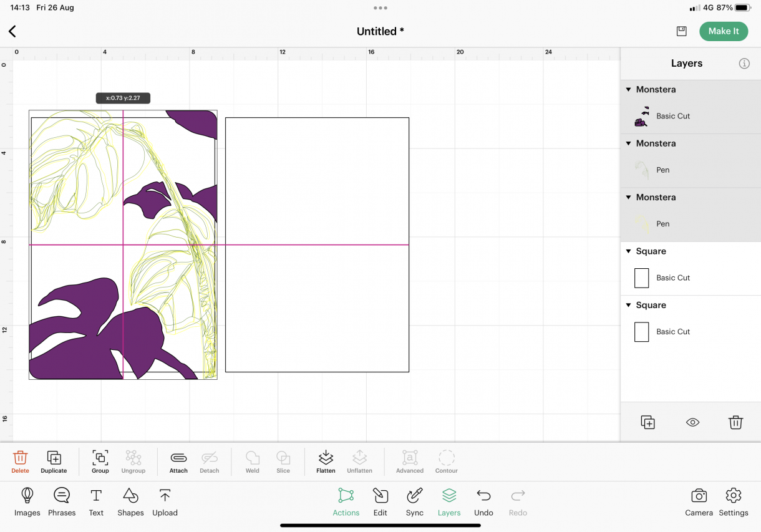Save project with the disk icon
Screen dimensions: 761x532
[681, 31]
